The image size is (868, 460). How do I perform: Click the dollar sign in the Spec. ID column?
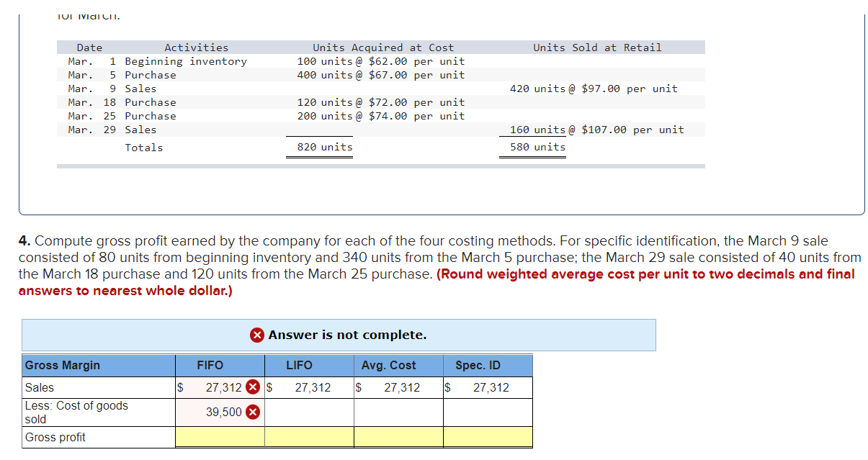click(449, 387)
